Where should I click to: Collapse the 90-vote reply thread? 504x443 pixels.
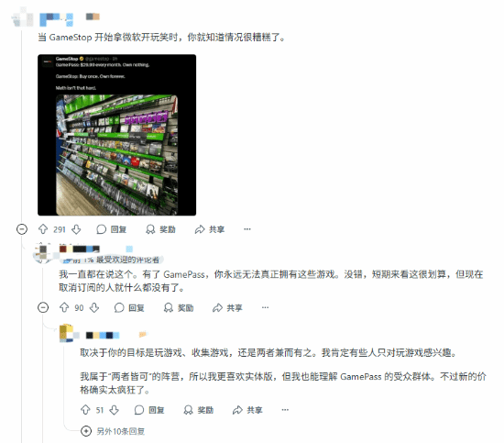[43, 307]
